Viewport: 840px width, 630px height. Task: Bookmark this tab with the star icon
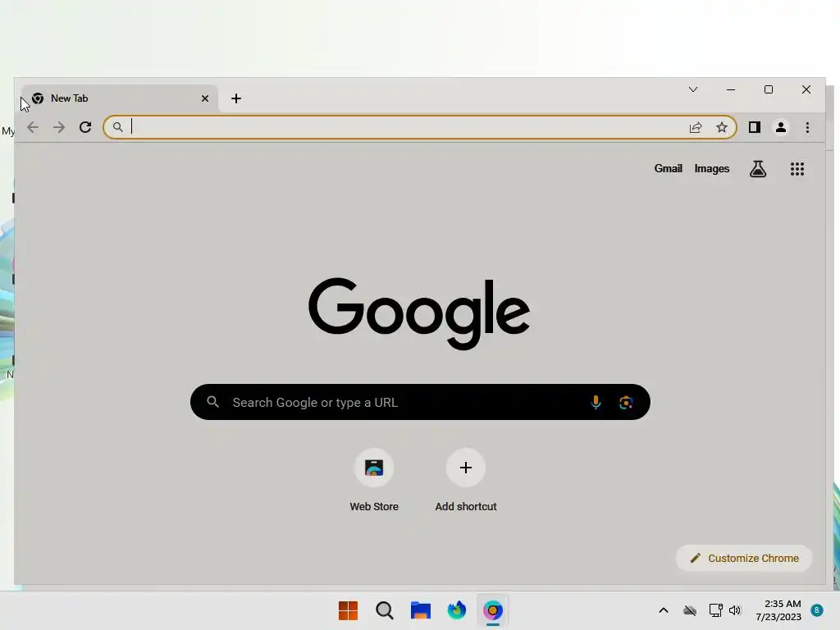click(722, 127)
